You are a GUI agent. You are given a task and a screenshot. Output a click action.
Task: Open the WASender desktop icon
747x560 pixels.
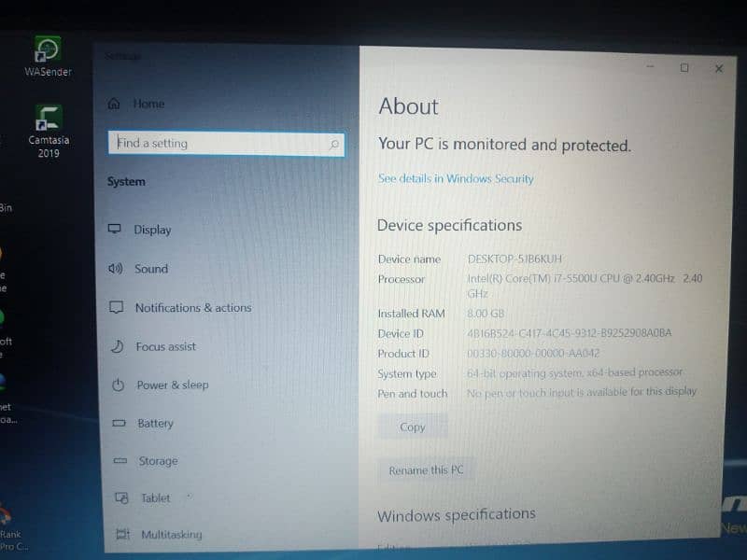click(x=48, y=53)
